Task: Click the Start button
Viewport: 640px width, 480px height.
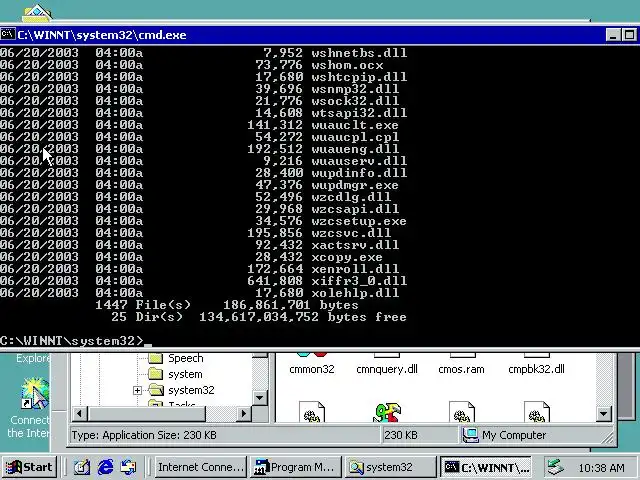Action: coord(29,467)
